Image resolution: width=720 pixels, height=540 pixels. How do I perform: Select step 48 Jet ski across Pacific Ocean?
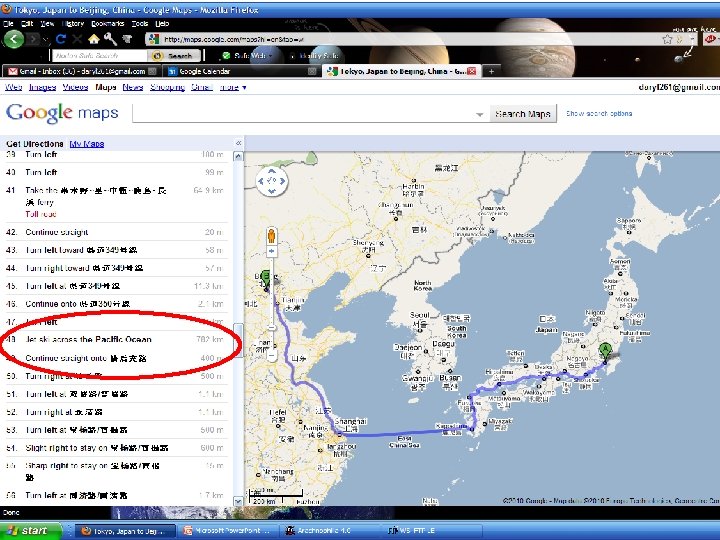[117, 340]
